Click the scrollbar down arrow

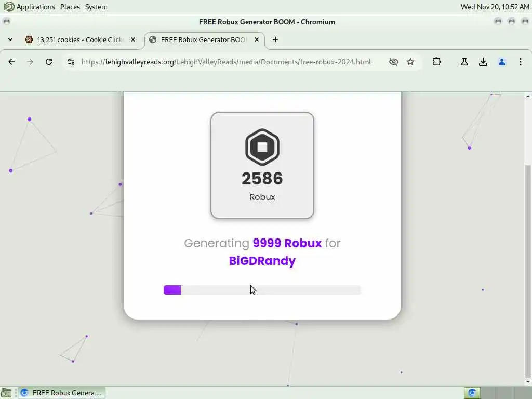coord(528,382)
